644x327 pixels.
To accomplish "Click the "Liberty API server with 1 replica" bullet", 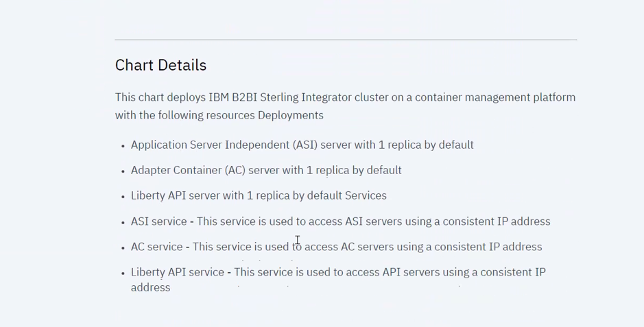I will (259, 195).
